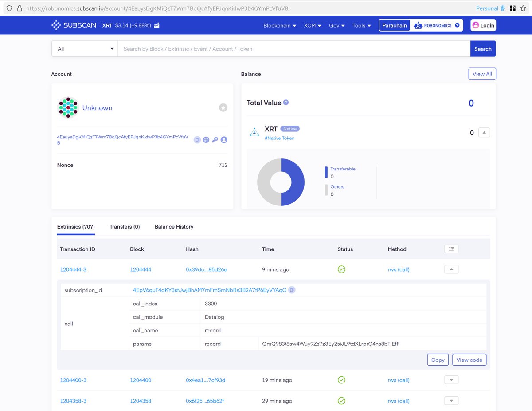The height and width of the screenshot is (411, 532).
Task: Copy the subscription_id address
Action: (292, 290)
